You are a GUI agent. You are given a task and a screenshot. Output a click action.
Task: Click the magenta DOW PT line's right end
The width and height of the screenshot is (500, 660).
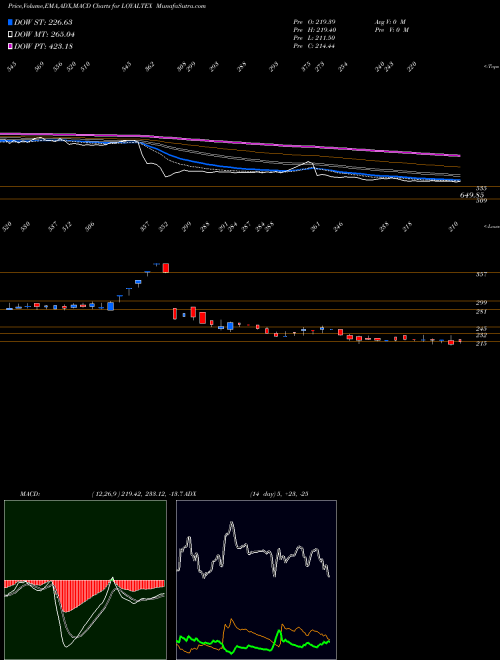(458, 155)
